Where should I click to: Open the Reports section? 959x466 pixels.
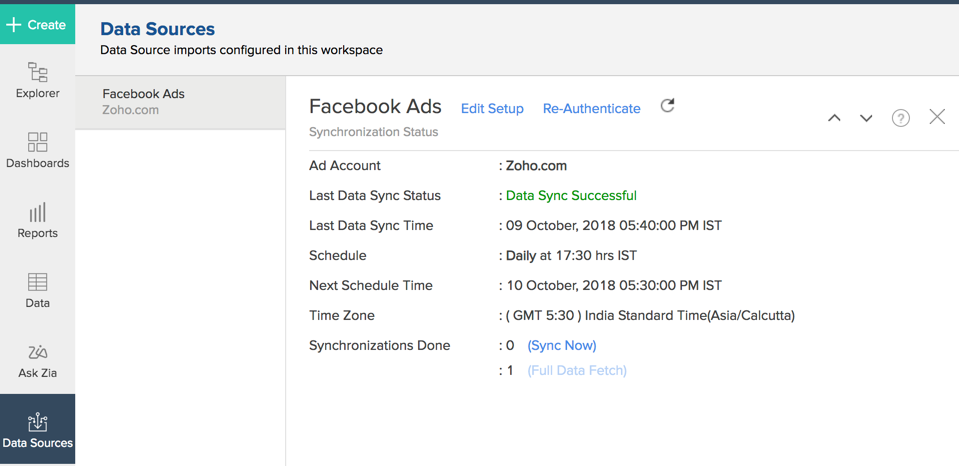click(x=37, y=220)
